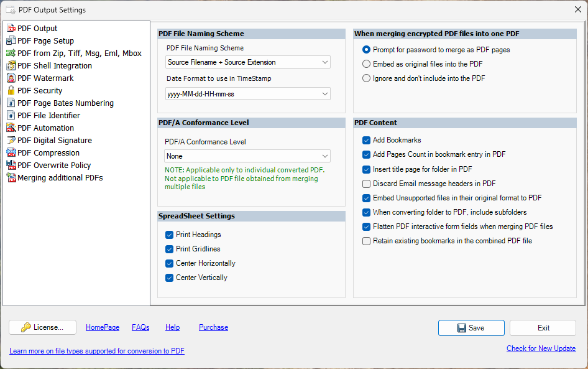Click the PDF Watermark sidebar icon
This screenshot has height=369, width=588.
pos(11,78)
